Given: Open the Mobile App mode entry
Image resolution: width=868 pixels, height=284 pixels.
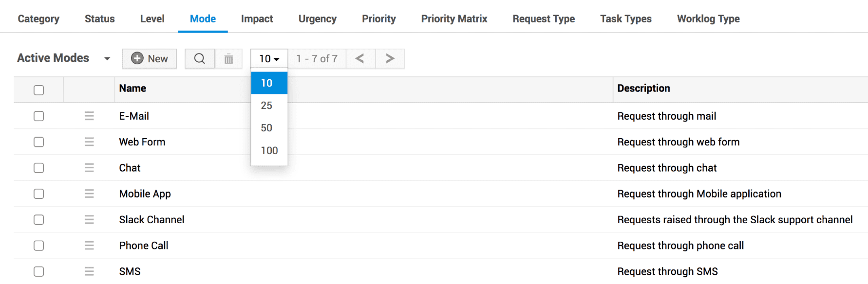Looking at the screenshot, I should coord(145,194).
